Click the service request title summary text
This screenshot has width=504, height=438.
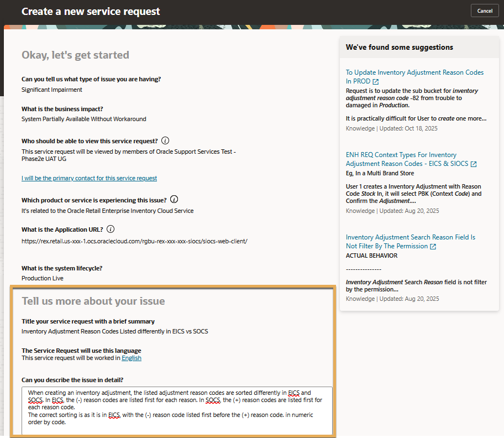115,331
